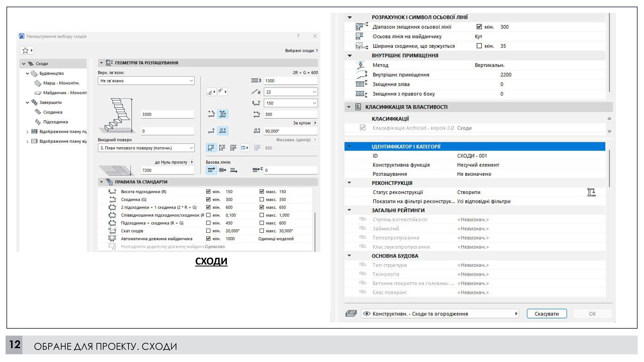The height and width of the screenshot is (362, 644).
Task: Expand Відображення плану під tree node
Action: tap(28, 132)
